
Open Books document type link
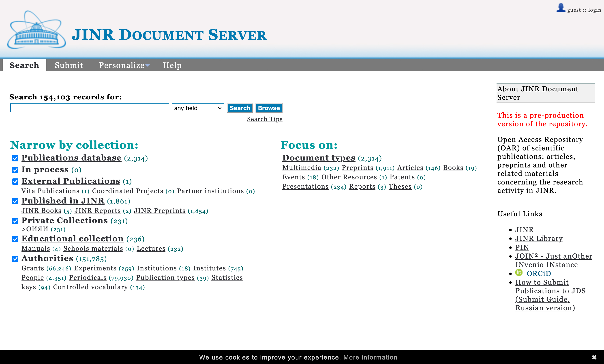click(x=453, y=168)
